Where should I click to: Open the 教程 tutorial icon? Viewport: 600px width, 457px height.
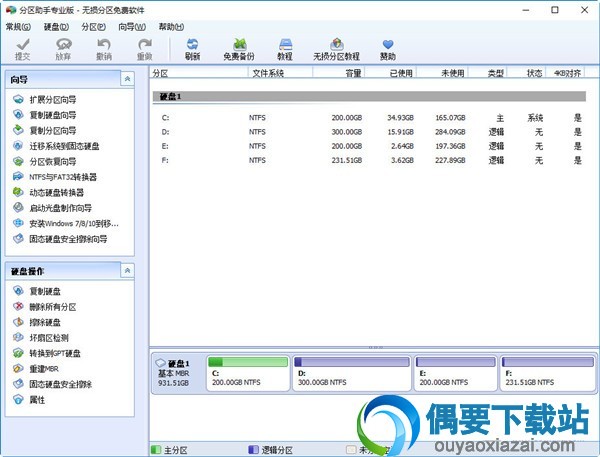285,49
